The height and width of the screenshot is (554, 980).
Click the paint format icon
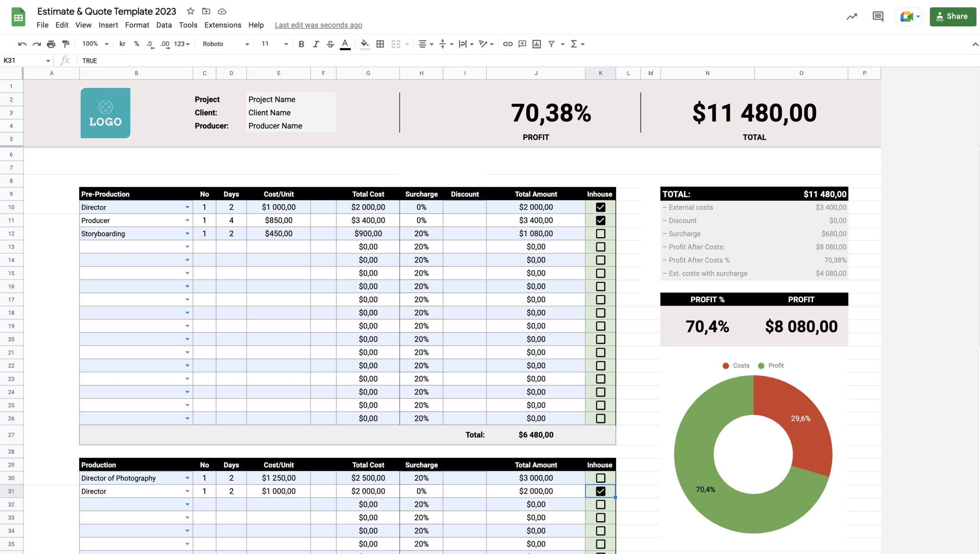(66, 44)
